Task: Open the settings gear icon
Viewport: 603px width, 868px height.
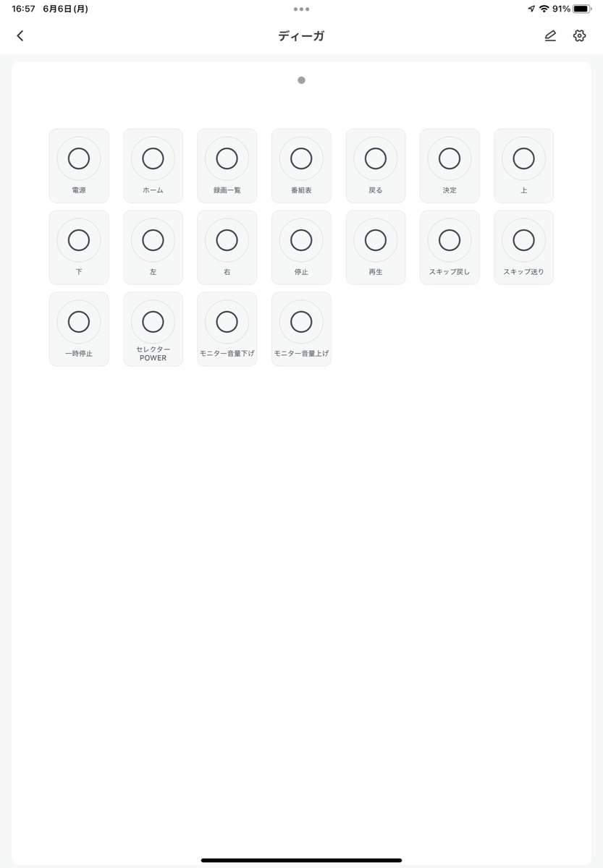Action: (x=579, y=35)
